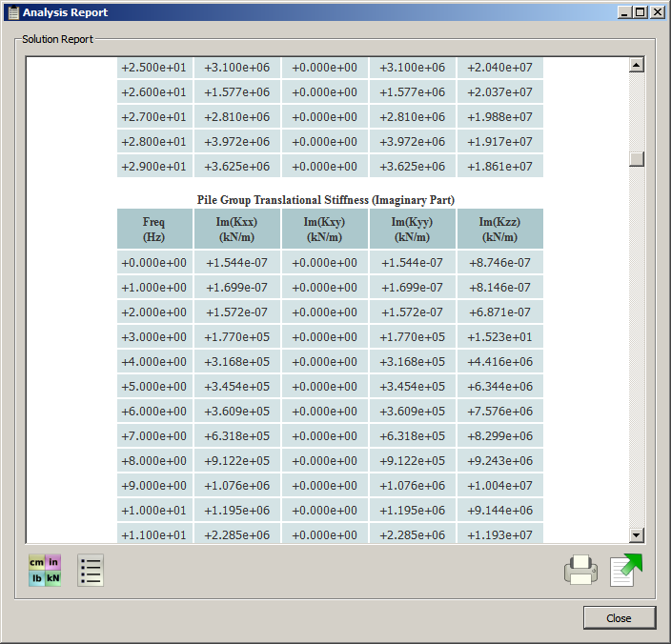This screenshot has width=671, height=644.
Task: Click the +6.318e+05 value in Im(Kxx) column
Action: coord(237,436)
